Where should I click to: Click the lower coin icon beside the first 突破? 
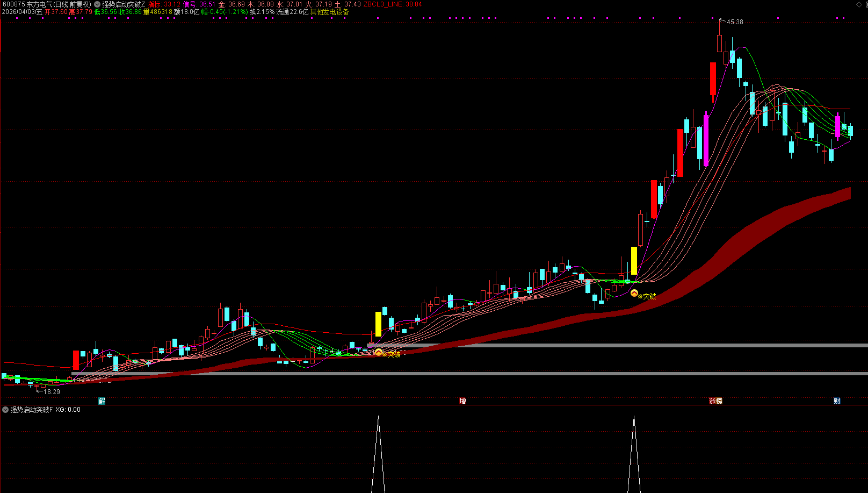click(x=379, y=353)
